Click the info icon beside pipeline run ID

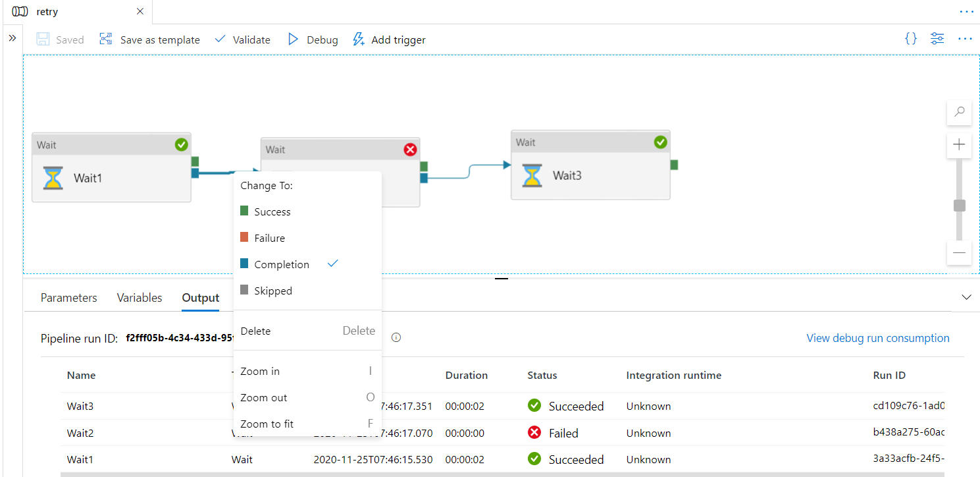pos(396,337)
